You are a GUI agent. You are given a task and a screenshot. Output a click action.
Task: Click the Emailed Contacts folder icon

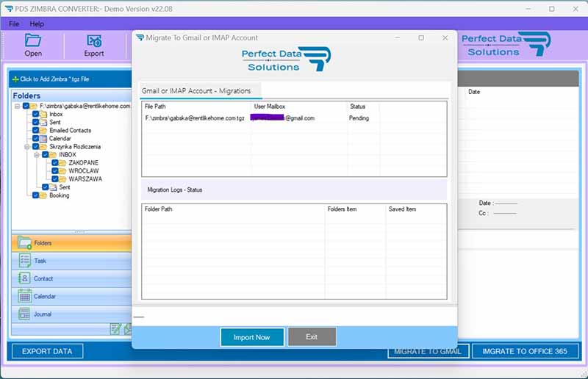(x=43, y=130)
